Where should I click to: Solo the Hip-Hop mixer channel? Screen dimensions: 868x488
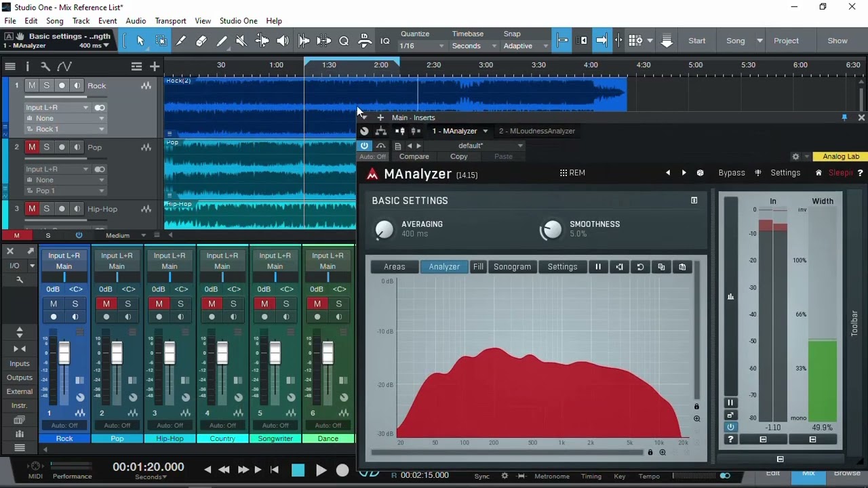click(180, 304)
